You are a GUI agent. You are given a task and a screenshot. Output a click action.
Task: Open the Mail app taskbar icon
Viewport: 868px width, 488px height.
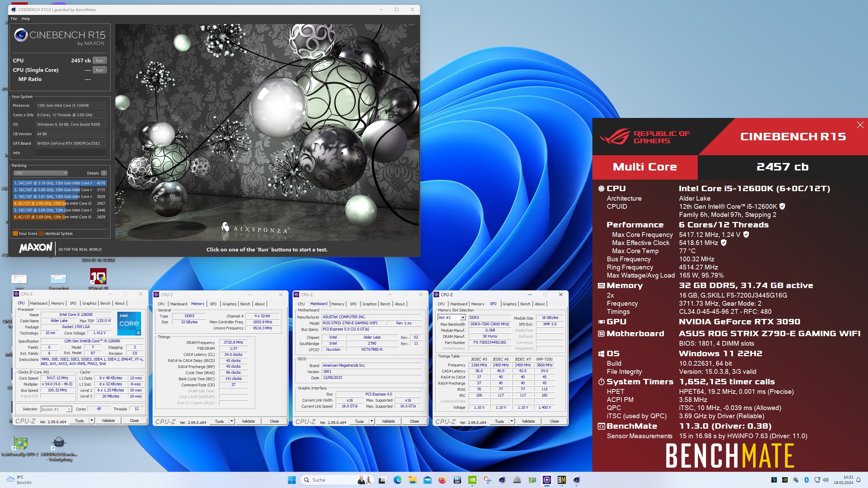[x=427, y=480]
